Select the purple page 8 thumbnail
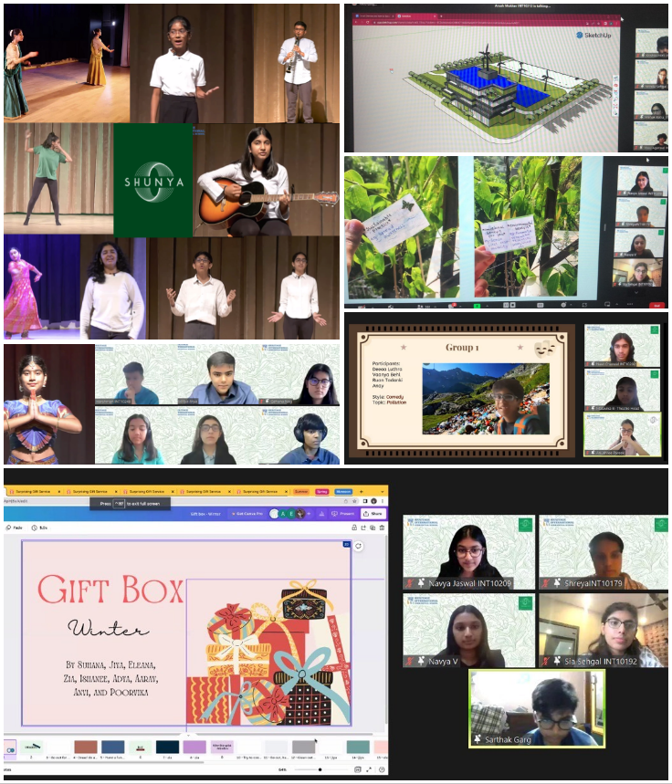The height and width of the screenshot is (784, 672). 194,747
